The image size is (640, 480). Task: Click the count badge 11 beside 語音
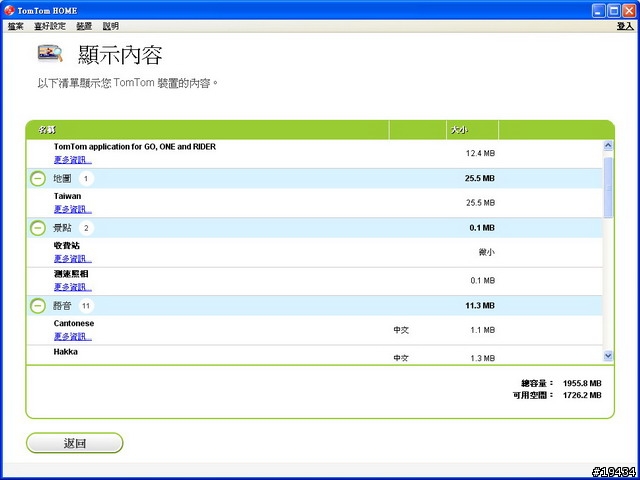click(86, 305)
